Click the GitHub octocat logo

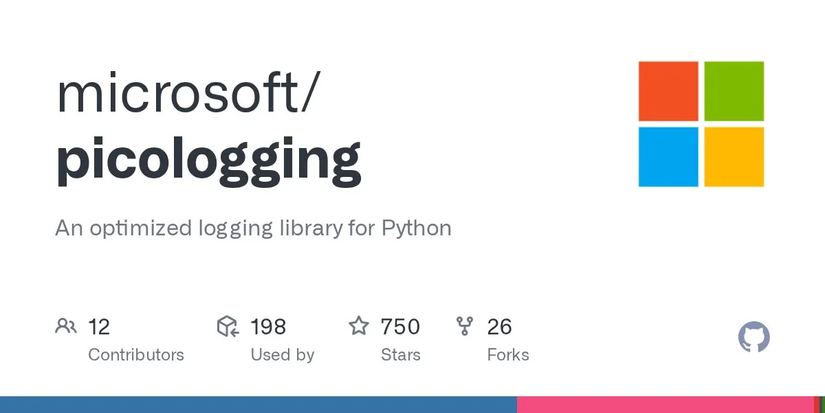coord(754,337)
